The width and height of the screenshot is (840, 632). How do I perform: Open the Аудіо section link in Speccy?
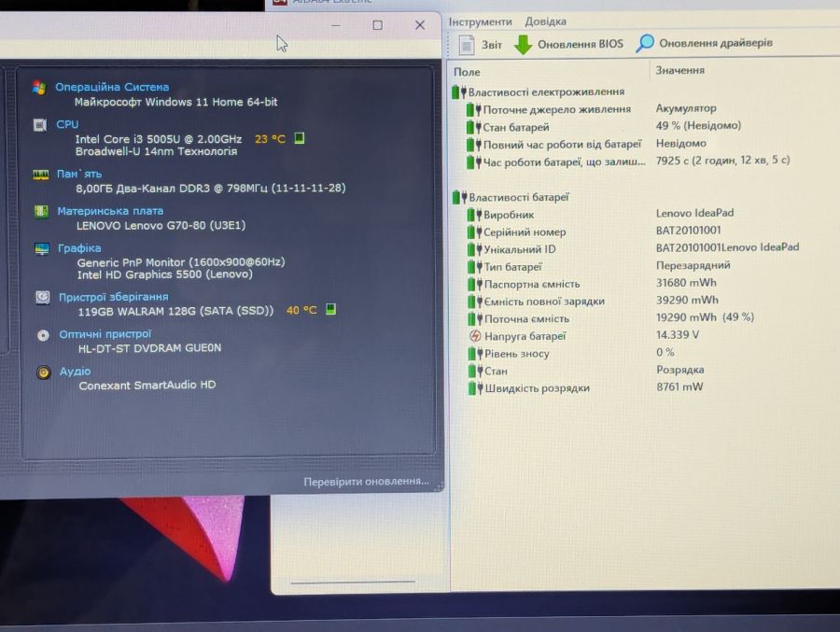(x=75, y=371)
